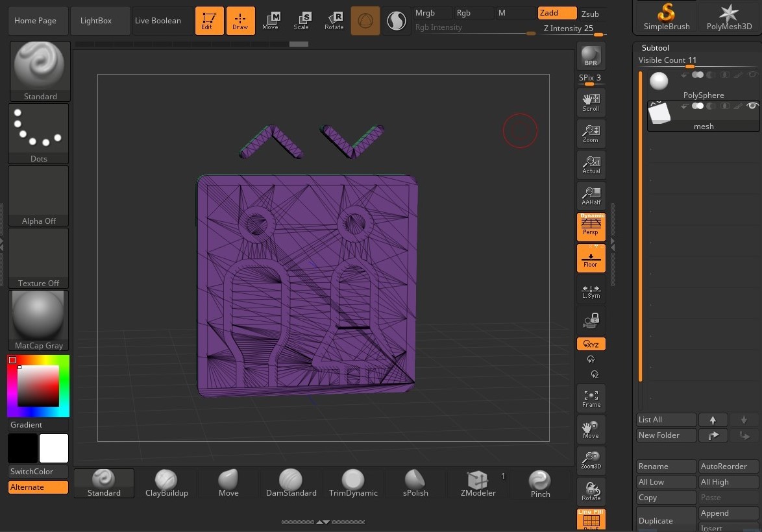The width and height of the screenshot is (762, 532).
Task: Activate Edit mode button
Action: point(209,21)
